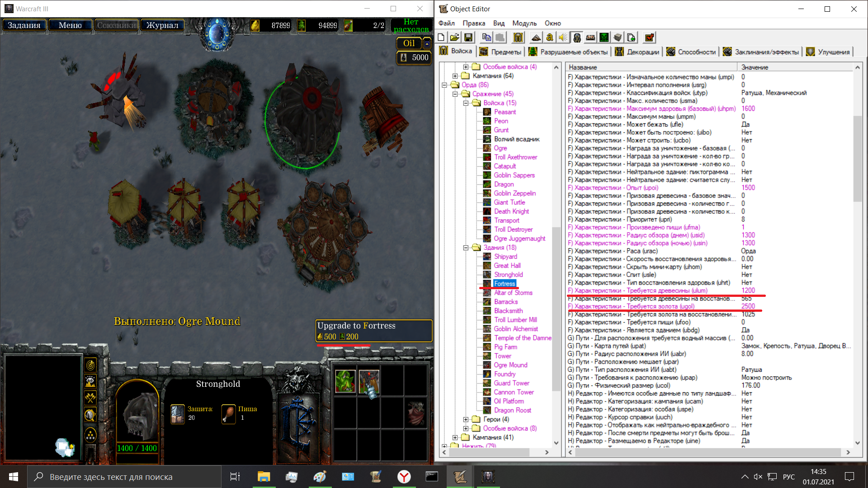Viewport: 868px width, 488px height.
Task: Switch to the Декорации tab
Action: pyautogui.click(x=637, y=52)
